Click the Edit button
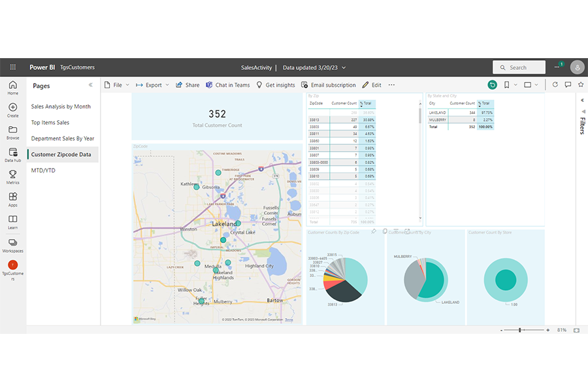The height and width of the screenshot is (392, 588). (x=372, y=85)
